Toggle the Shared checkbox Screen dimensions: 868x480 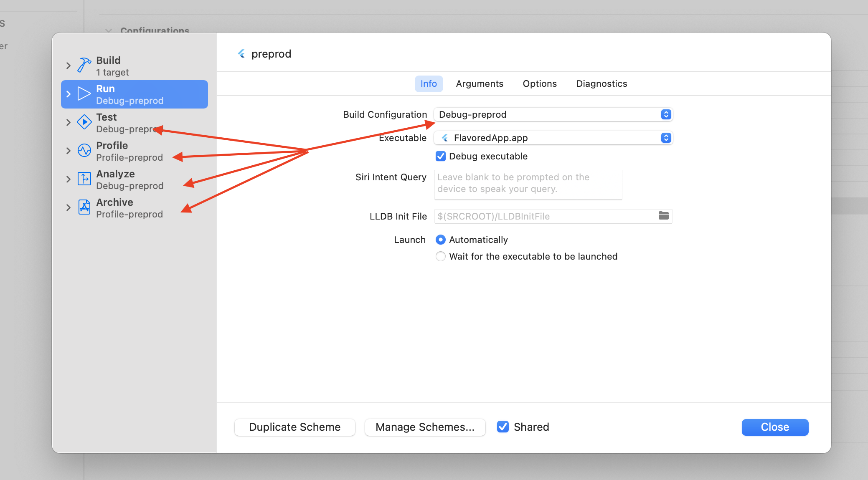[x=503, y=427]
